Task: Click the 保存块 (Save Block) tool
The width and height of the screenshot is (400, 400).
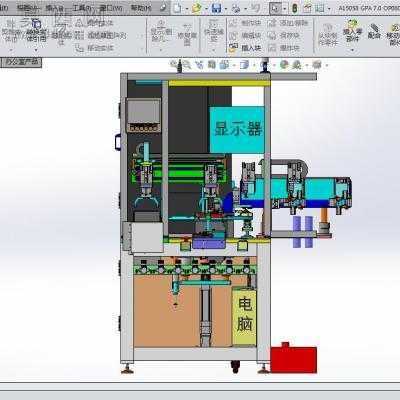Action: [x=284, y=35]
